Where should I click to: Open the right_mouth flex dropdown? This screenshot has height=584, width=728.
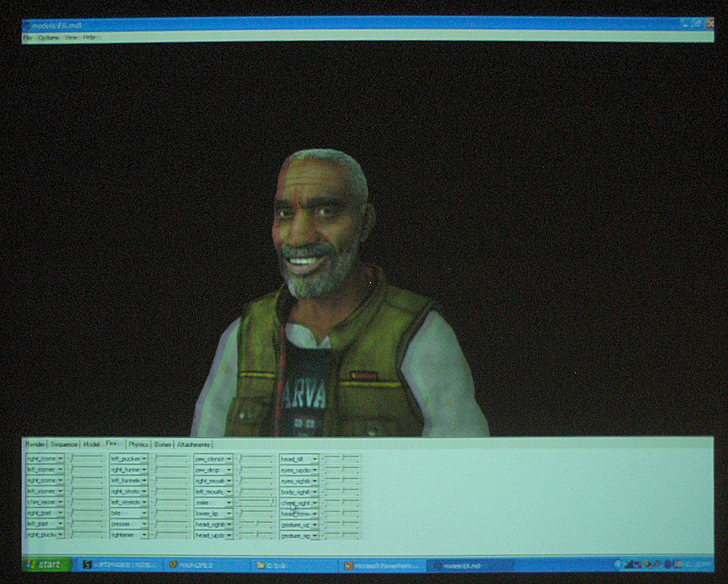tap(213, 481)
